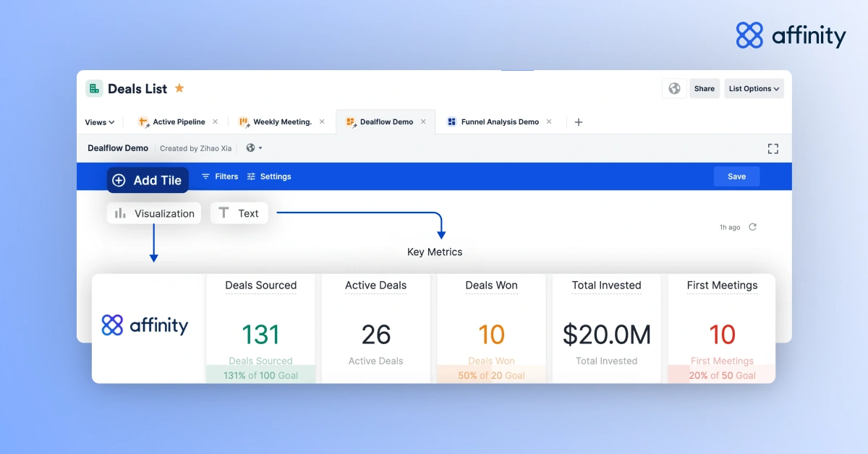Click the Active Pipeline tab icon

click(143, 122)
